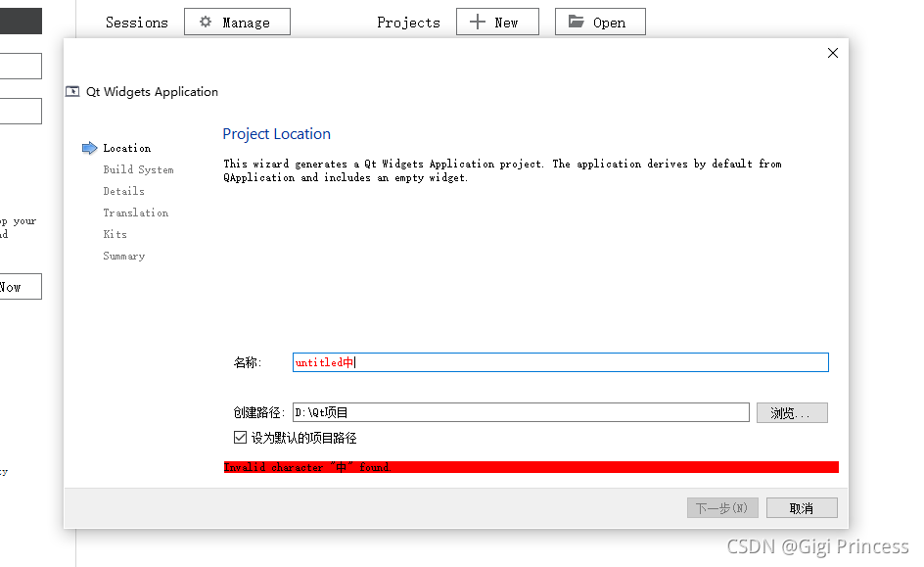Click the Qt Widgets Application title icon
924x567 pixels.
[x=72, y=91]
